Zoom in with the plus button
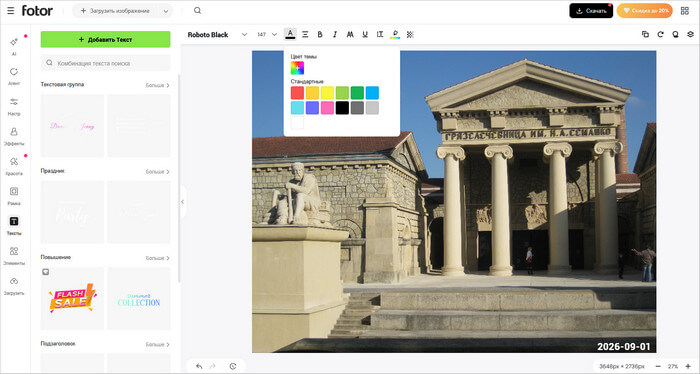700x374 pixels. 688,366
